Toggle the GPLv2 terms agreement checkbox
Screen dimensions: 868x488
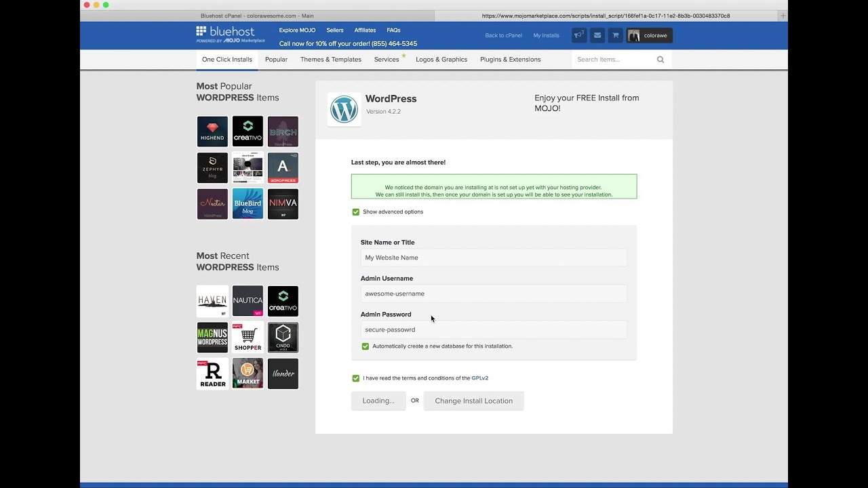click(x=356, y=378)
